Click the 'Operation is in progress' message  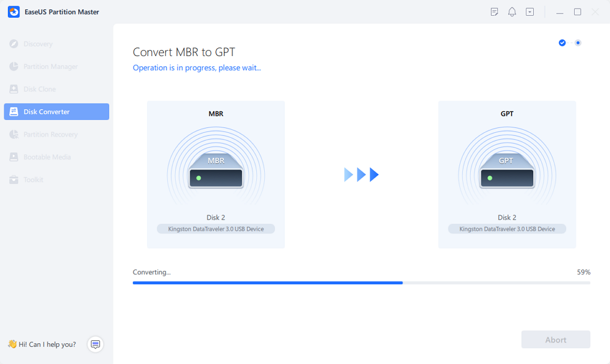click(197, 68)
